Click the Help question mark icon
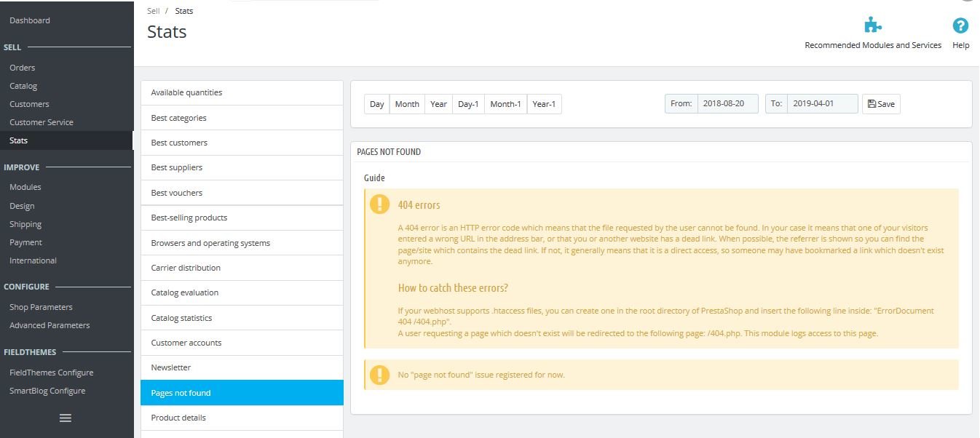The image size is (980, 438). tap(960, 25)
